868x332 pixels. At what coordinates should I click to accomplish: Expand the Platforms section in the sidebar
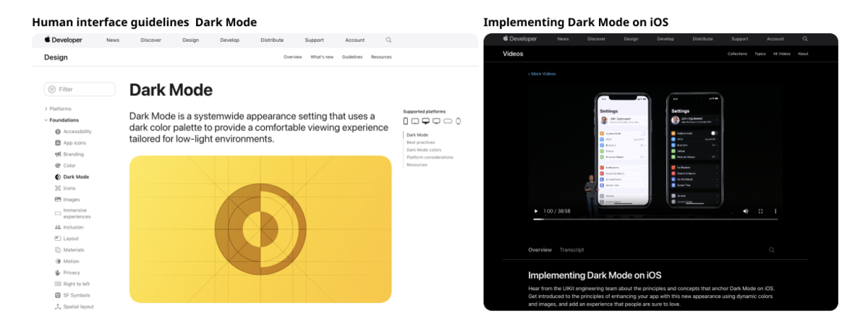(58, 108)
